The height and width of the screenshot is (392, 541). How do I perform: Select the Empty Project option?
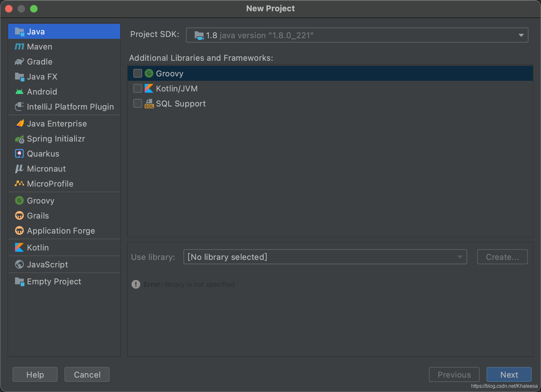(64, 281)
